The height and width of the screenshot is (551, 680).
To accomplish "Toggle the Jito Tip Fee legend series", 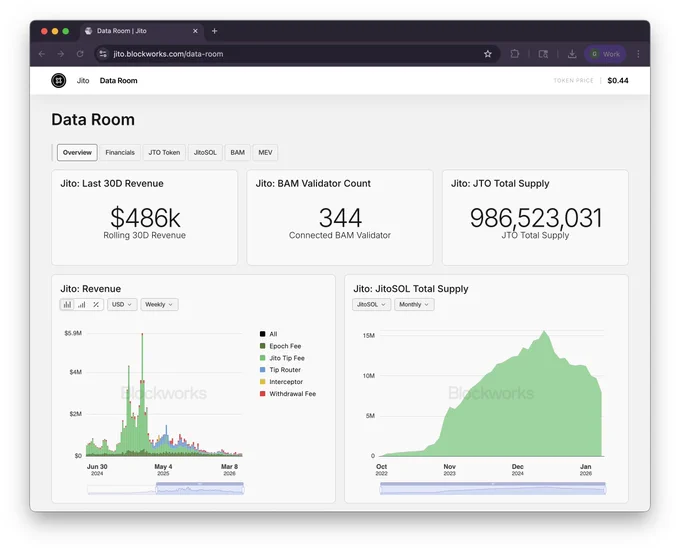I will coord(282,358).
